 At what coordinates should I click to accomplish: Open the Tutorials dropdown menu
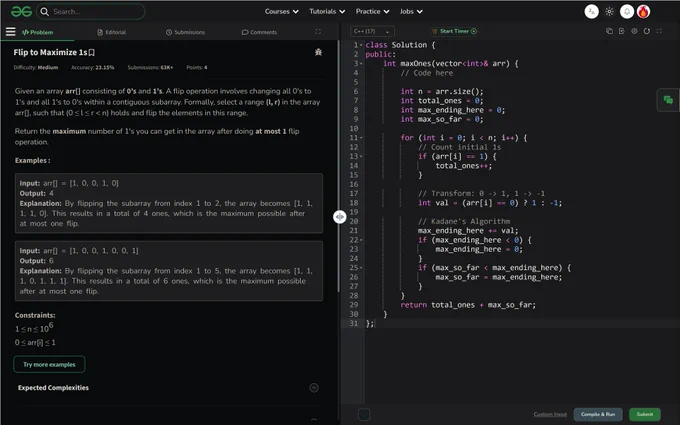(x=327, y=12)
